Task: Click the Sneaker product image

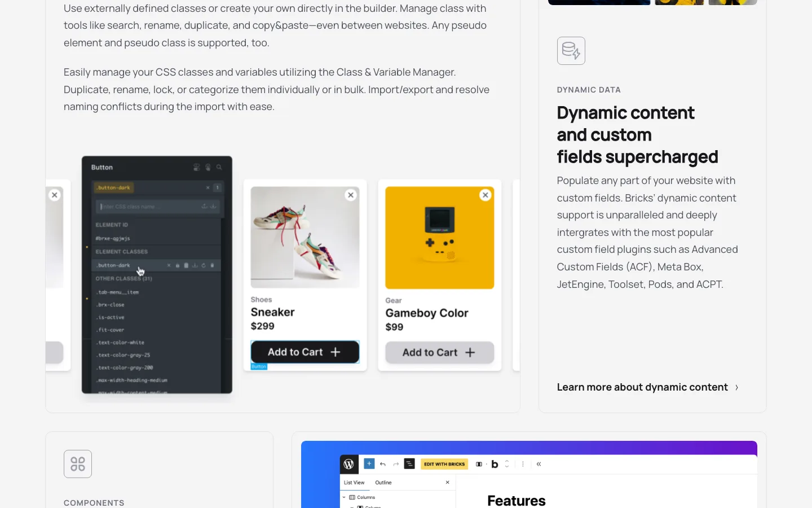Action: click(305, 237)
